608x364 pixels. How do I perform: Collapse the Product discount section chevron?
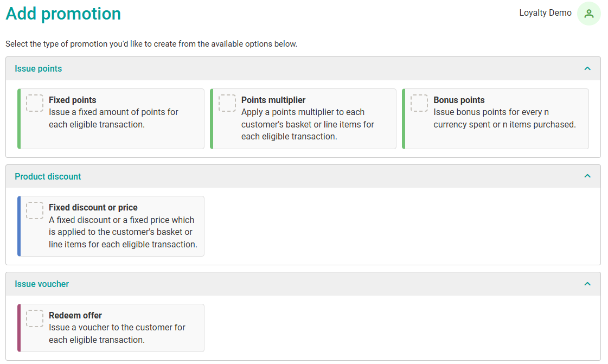coord(587,176)
